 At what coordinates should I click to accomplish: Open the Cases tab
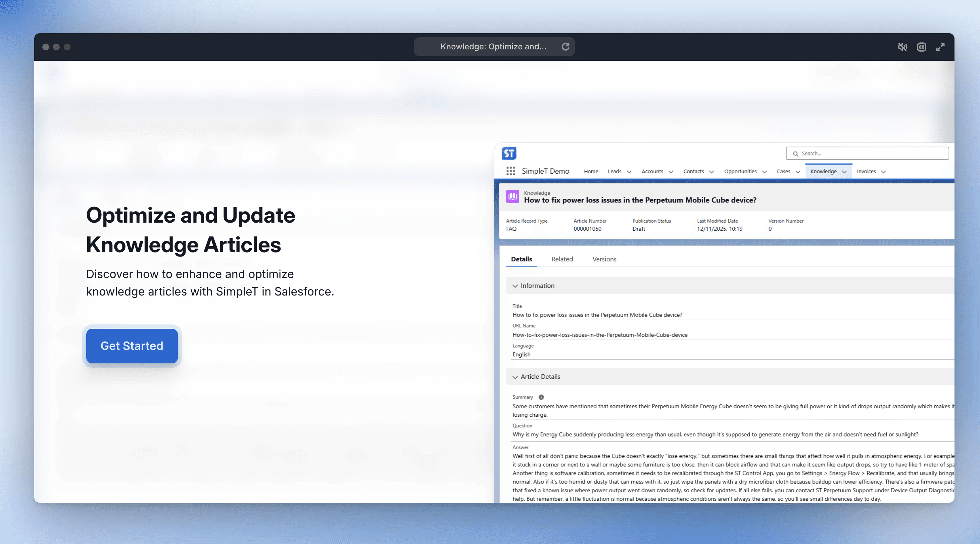pos(783,171)
